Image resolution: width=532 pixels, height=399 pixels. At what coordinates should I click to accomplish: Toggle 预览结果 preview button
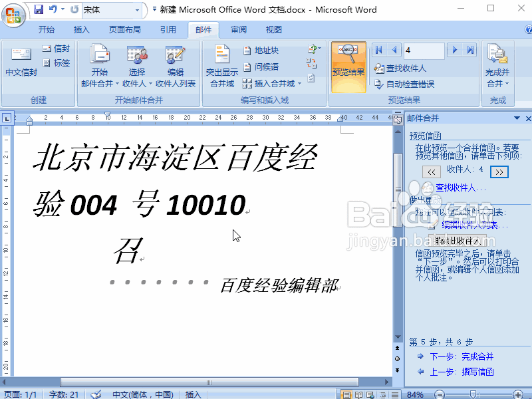click(x=348, y=67)
